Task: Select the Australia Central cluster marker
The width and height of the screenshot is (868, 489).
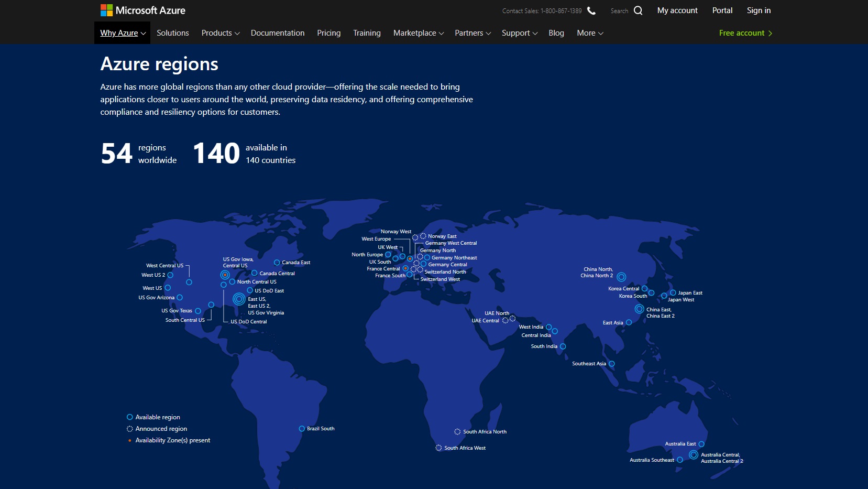Action: [x=694, y=455]
